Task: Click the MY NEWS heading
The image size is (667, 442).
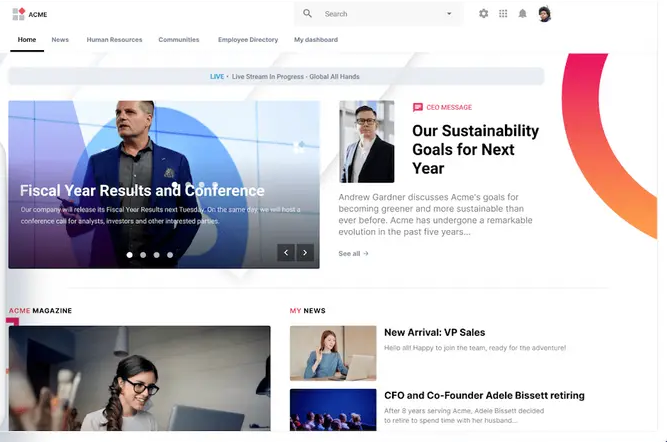Action: pyautogui.click(x=308, y=311)
